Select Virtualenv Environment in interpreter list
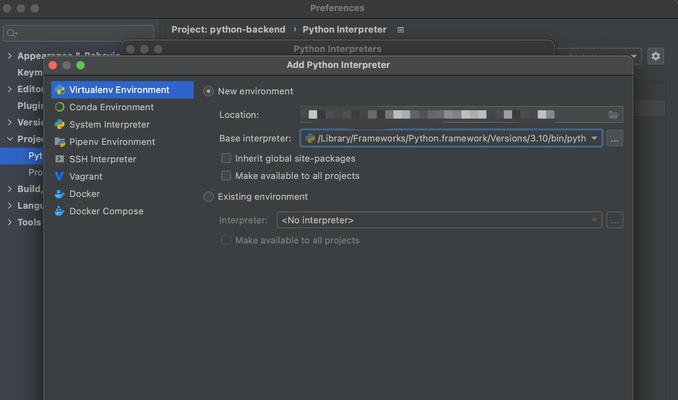This screenshot has height=400, width=678. (122, 90)
